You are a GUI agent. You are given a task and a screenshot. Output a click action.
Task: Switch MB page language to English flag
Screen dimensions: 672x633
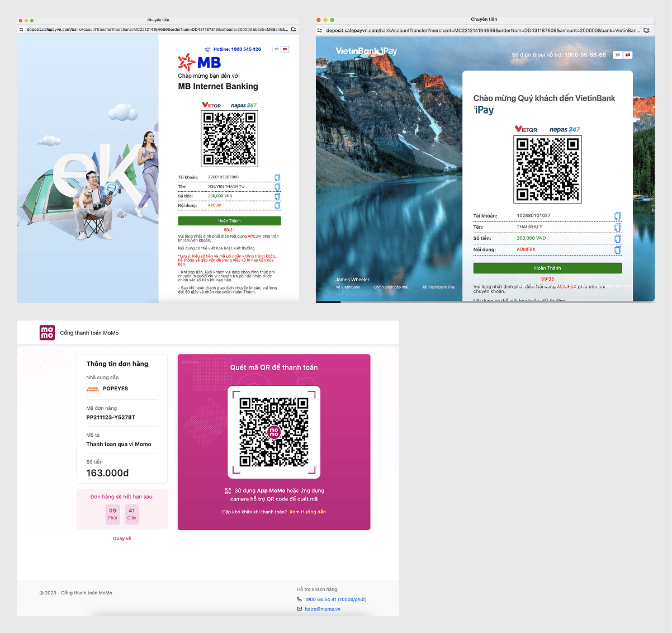tap(276, 49)
